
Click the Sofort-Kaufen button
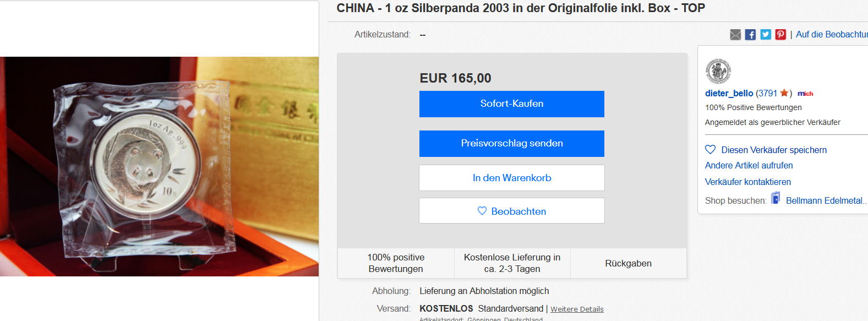pyautogui.click(x=512, y=104)
